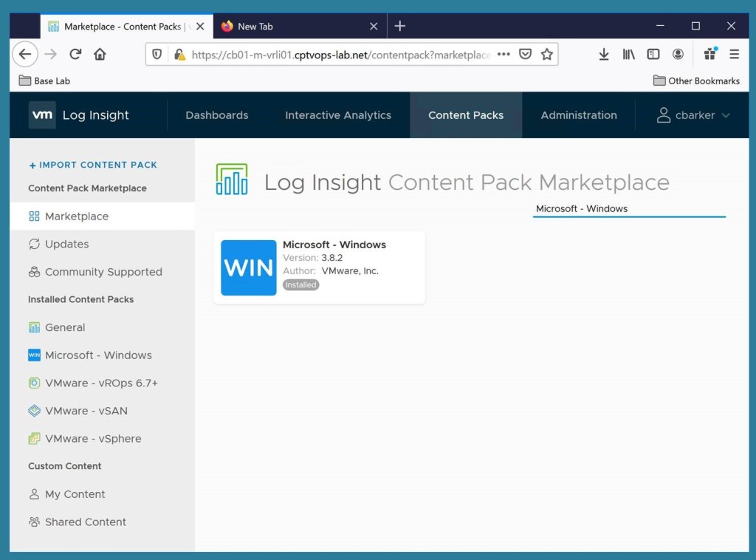Switch to the Dashboards tab

click(216, 115)
